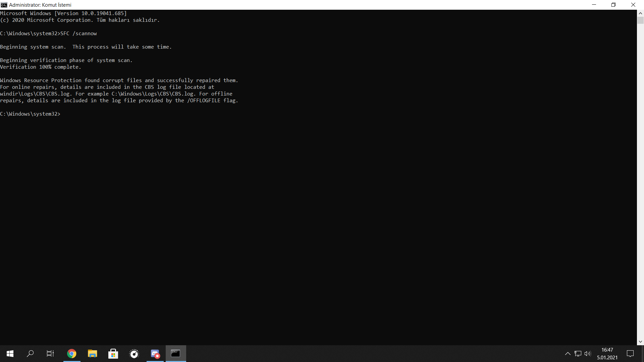Open the circular dial app on taskbar
Viewport: 644px width, 362px height.
pos(134,354)
